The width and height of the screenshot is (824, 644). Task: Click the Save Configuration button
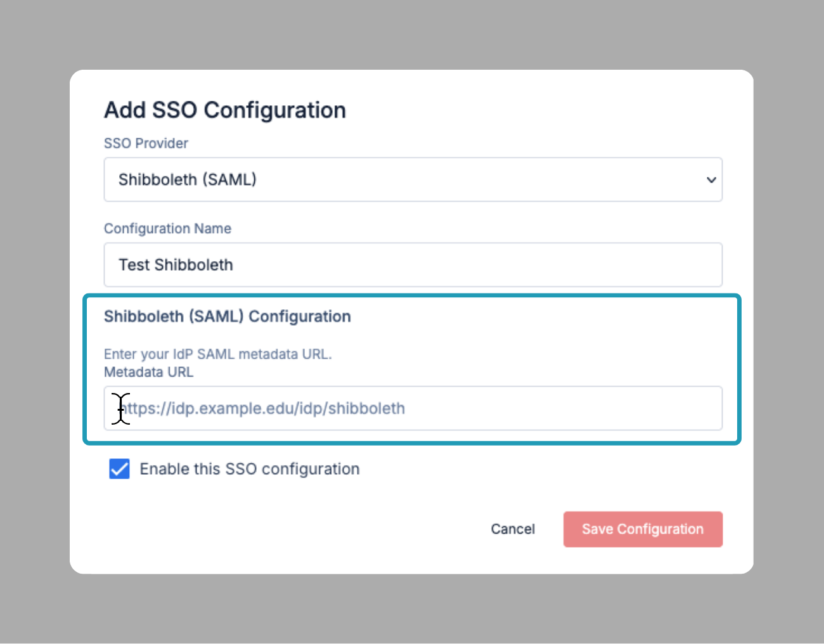[x=643, y=529]
